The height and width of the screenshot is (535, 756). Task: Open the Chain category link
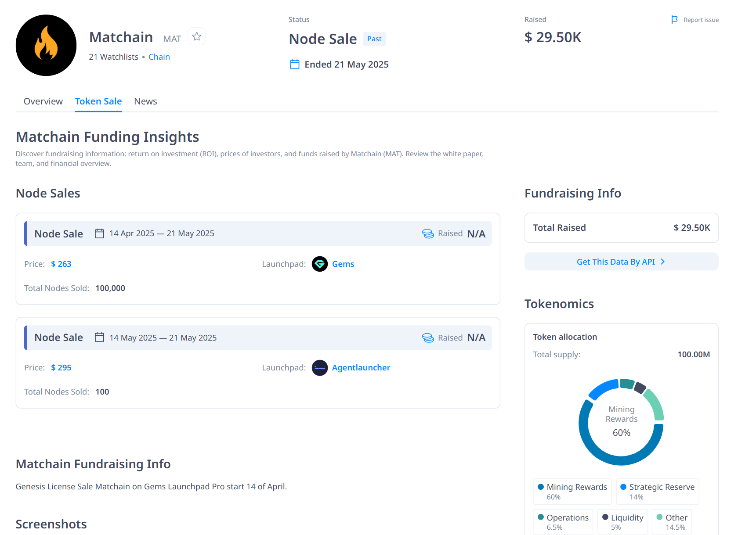(159, 57)
